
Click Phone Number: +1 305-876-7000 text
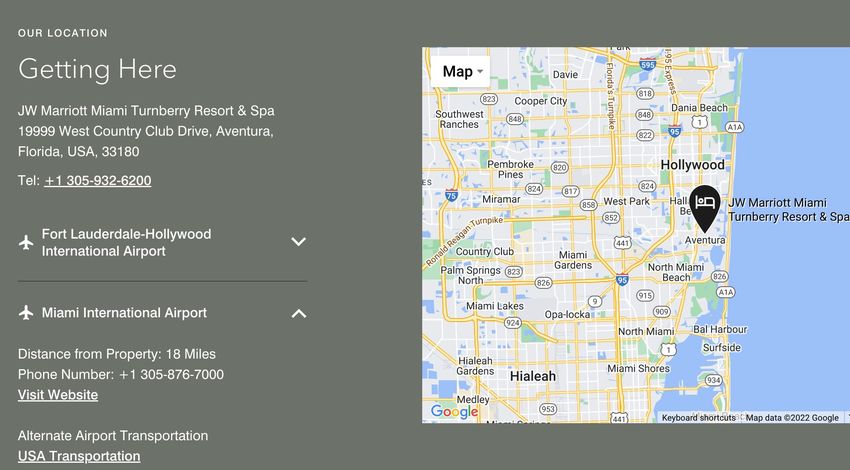(121, 375)
